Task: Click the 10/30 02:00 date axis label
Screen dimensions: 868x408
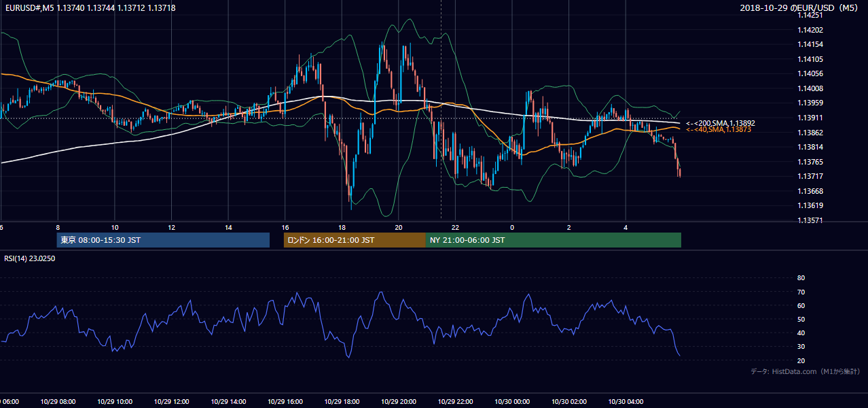Action: (569, 402)
